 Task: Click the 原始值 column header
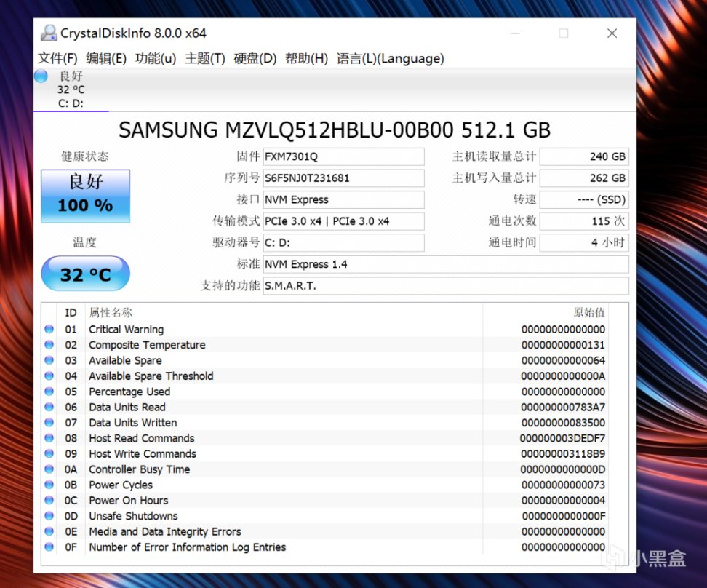(x=589, y=313)
